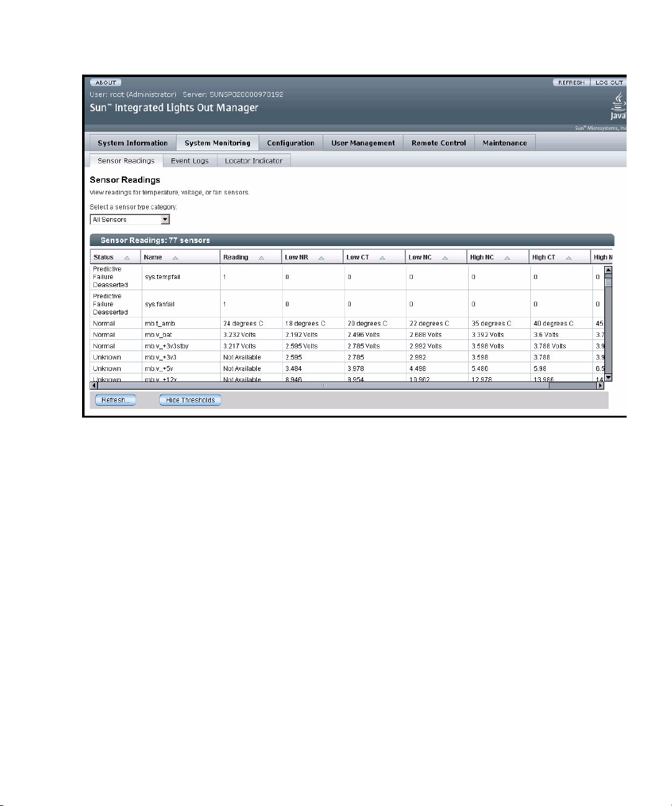Click the About button
The height and width of the screenshot is (806, 672).
click(x=106, y=82)
